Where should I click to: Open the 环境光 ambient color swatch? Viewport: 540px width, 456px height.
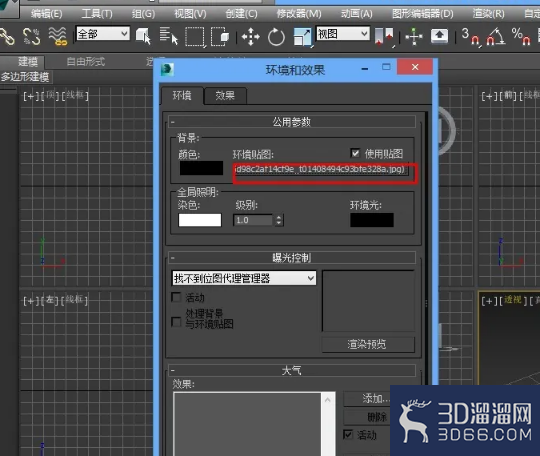[372, 220]
